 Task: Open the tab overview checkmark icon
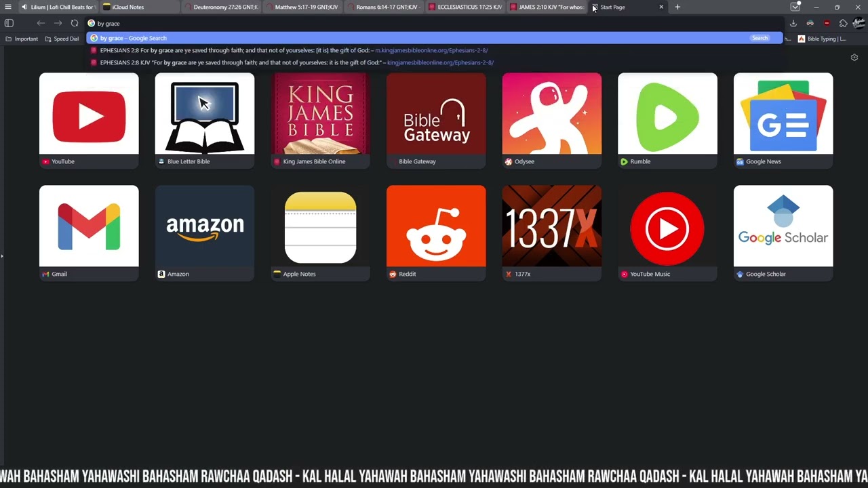point(795,7)
